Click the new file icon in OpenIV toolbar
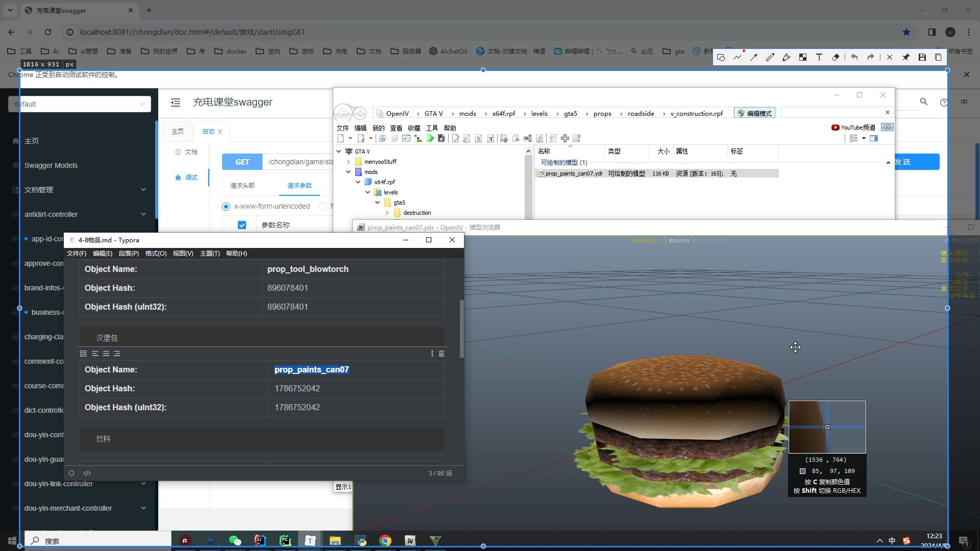Viewport: 980px width, 551px height. pos(340,138)
